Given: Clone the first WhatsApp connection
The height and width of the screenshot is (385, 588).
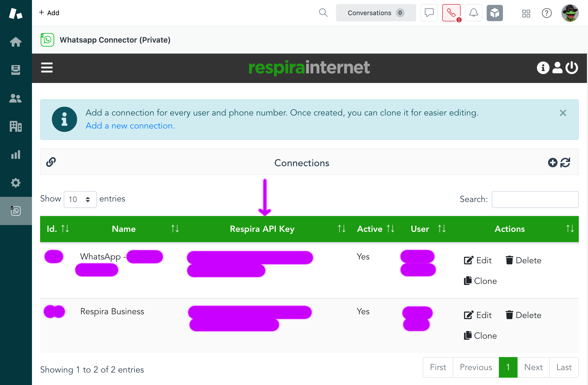Looking at the screenshot, I should click(480, 281).
